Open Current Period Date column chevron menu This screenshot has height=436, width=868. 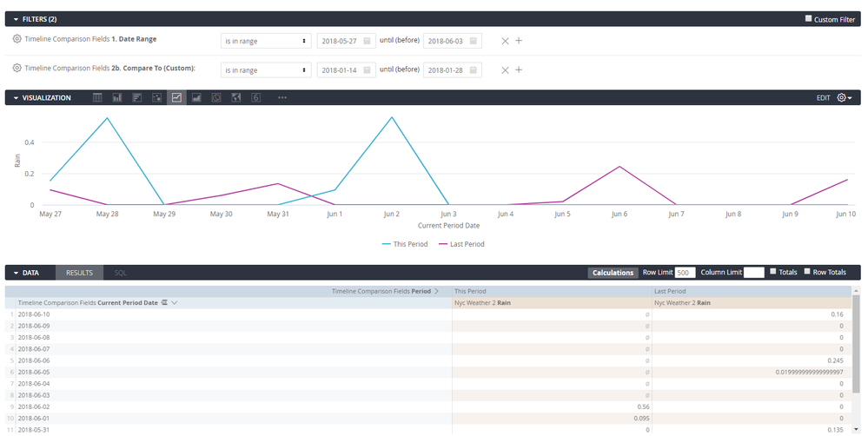pos(175,302)
